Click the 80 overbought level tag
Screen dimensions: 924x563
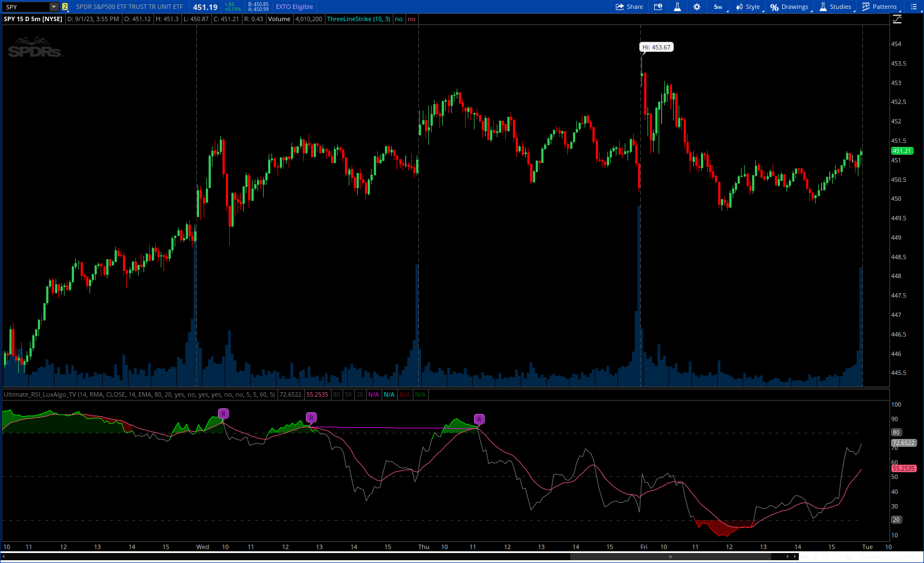[896, 432]
